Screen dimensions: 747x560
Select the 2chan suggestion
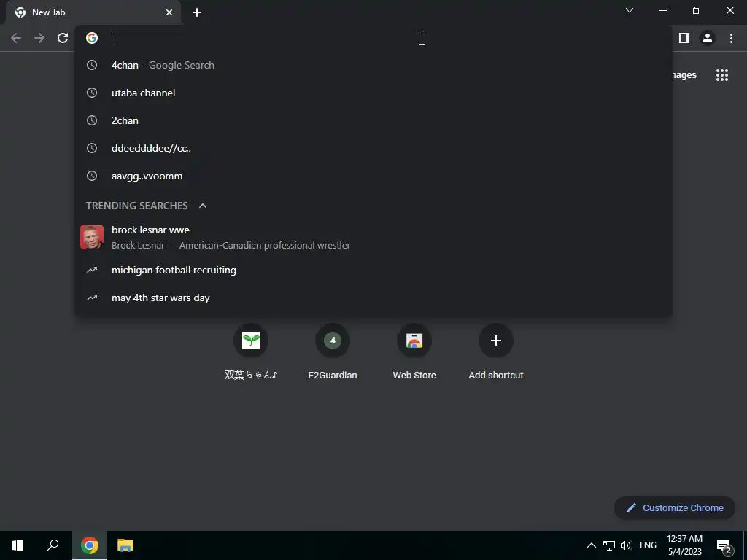tap(373, 120)
